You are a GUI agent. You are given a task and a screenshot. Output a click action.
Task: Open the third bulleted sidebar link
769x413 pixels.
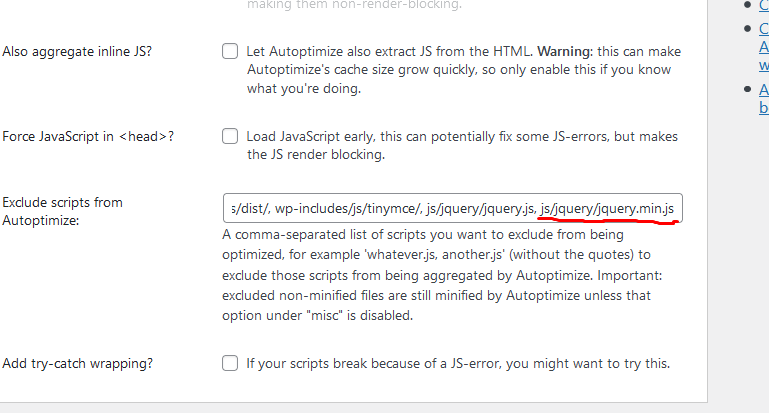(764, 99)
